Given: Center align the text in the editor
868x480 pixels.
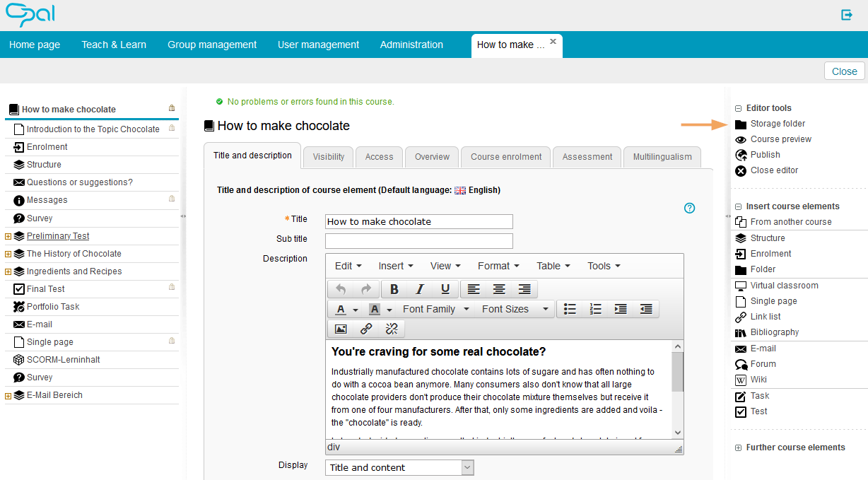Looking at the screenshot, I should click(x=499, y=289).
